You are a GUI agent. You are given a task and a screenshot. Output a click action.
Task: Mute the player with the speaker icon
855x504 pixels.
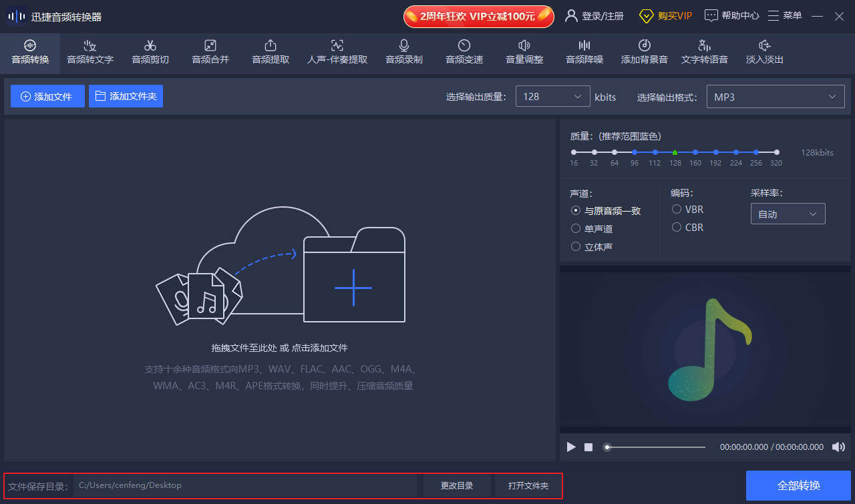pos(838,447)
